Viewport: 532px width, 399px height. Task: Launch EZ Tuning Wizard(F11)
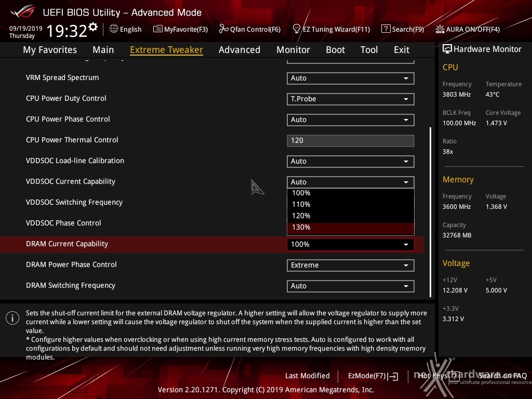[336, 29]
